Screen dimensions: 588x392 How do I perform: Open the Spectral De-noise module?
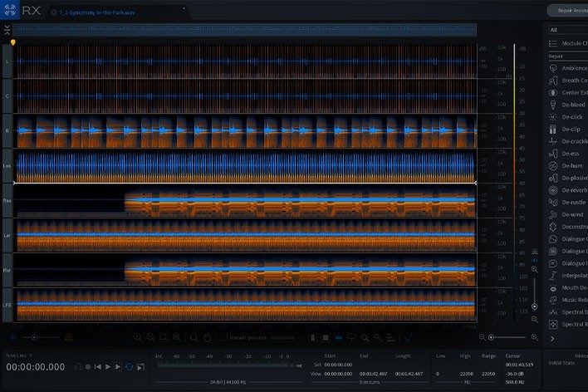pyautogui.click(x=569, y=312)
